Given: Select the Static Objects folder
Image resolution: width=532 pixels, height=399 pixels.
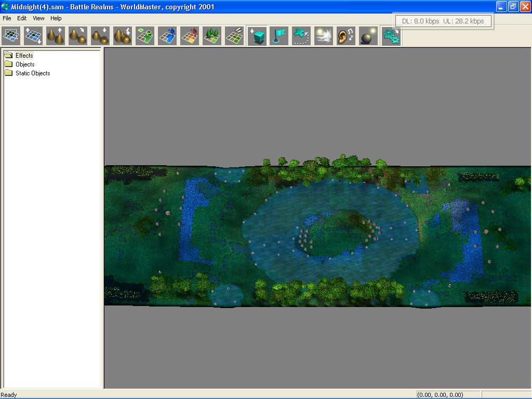Looking at the screenshot, I should pos(33,73).
